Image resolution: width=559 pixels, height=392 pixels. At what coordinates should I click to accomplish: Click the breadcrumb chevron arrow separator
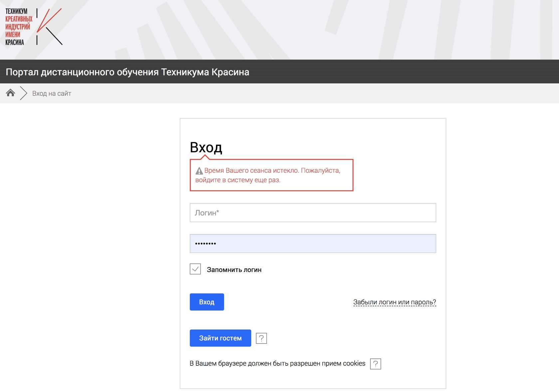23,93
